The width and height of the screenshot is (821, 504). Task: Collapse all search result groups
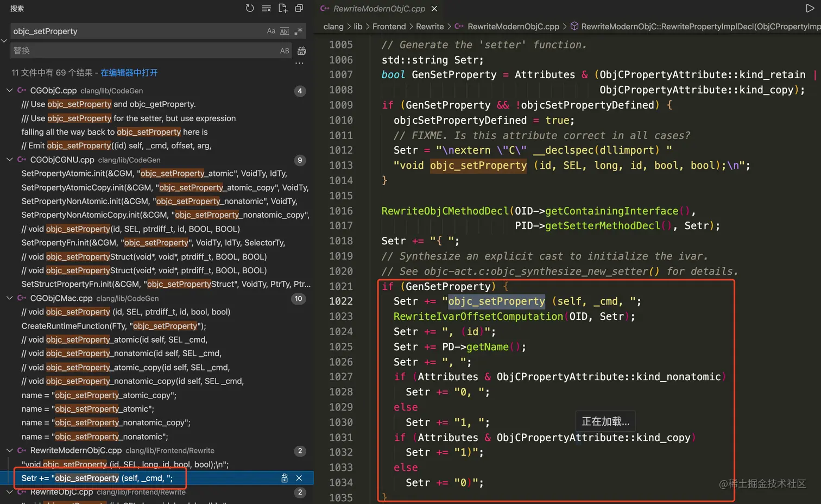(299, 8)
